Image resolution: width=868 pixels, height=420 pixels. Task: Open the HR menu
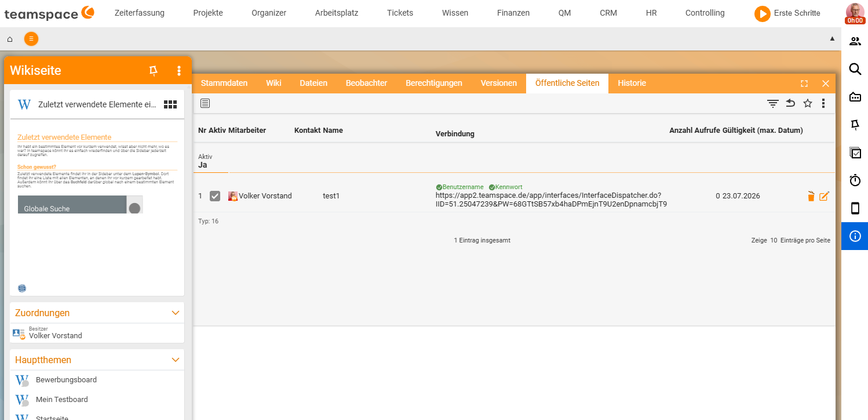(x=651, y=13)
